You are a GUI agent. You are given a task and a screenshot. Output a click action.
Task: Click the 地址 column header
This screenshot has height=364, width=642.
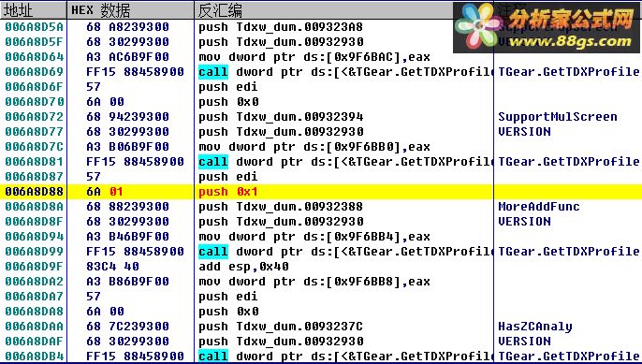[x=33, y=10]
